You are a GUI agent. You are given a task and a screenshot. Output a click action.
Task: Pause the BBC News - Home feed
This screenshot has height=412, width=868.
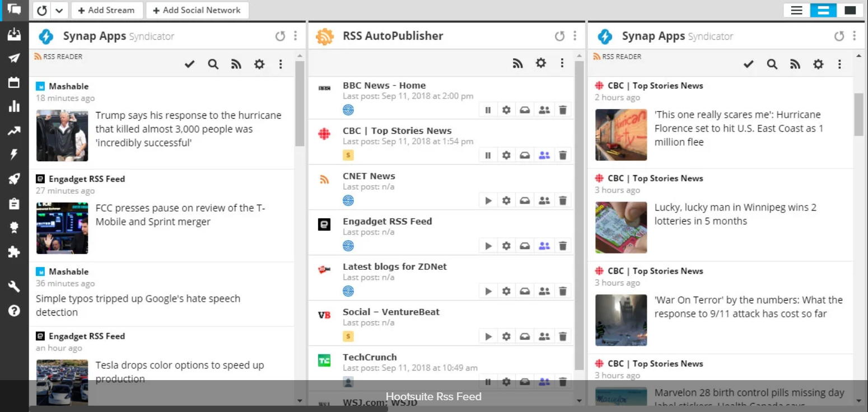(x=488, y=110)
